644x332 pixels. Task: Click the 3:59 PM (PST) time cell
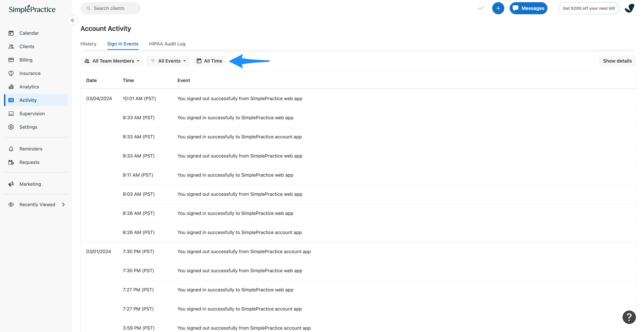click(x=139, y=328)
